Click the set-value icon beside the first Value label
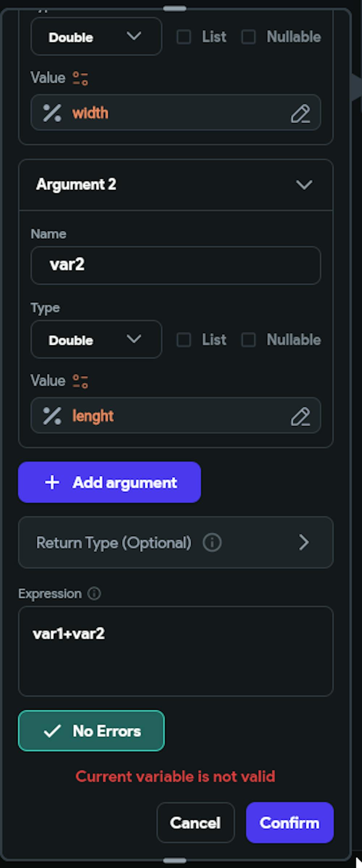Image resolution: width=362 pixels, height=868 pixels. [80, 77]
